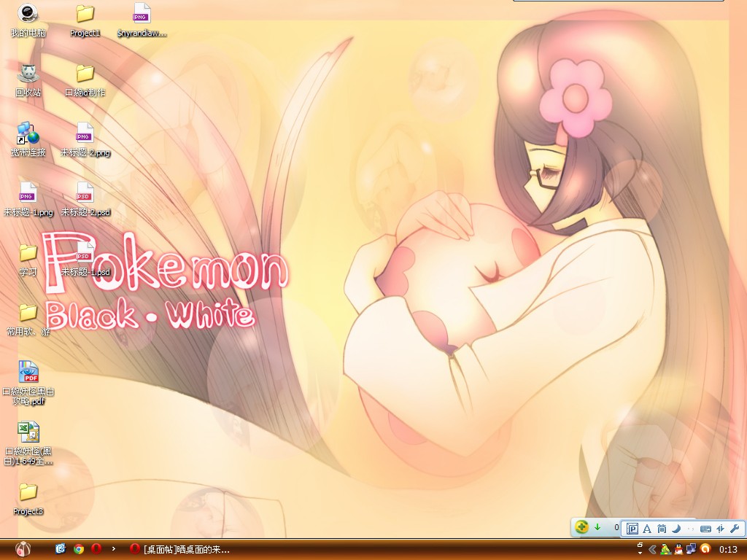The height and width of the screenshot is (560, 747).
Task: Open the network connection tray icon
Action: pyautogui.click(x=692, y=550)
